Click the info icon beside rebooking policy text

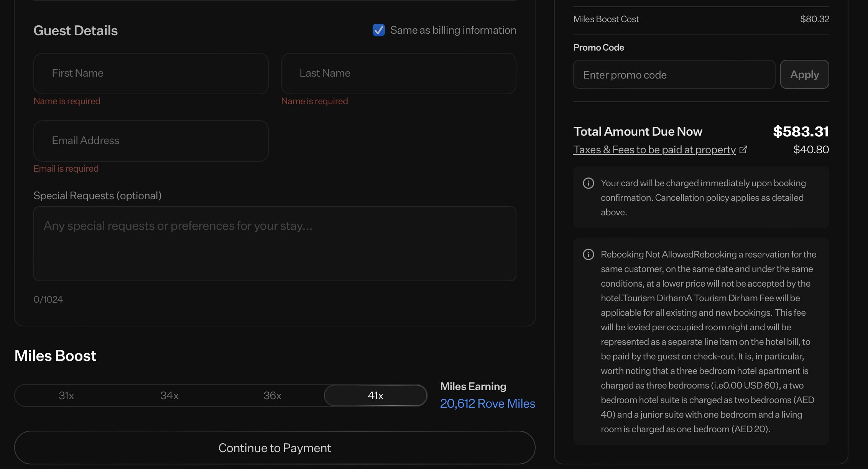(588, 254)
